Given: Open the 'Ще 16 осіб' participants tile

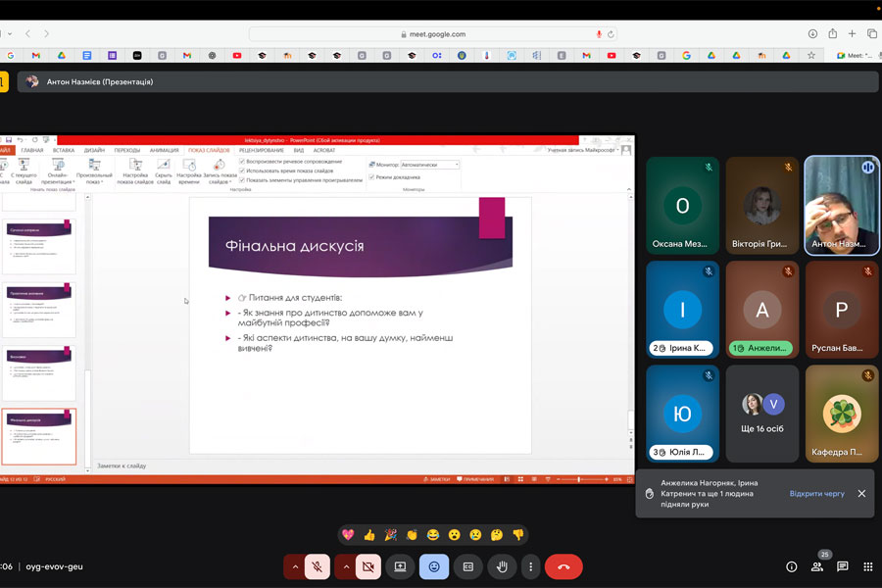Looking at the screenshot, I should [x=761, y=415].
